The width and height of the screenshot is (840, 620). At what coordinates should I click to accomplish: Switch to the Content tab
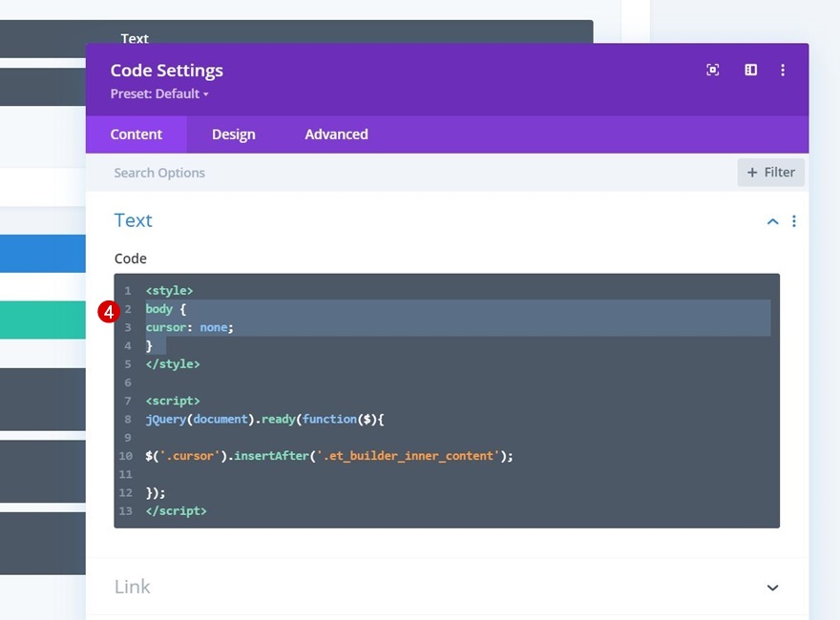136,134
